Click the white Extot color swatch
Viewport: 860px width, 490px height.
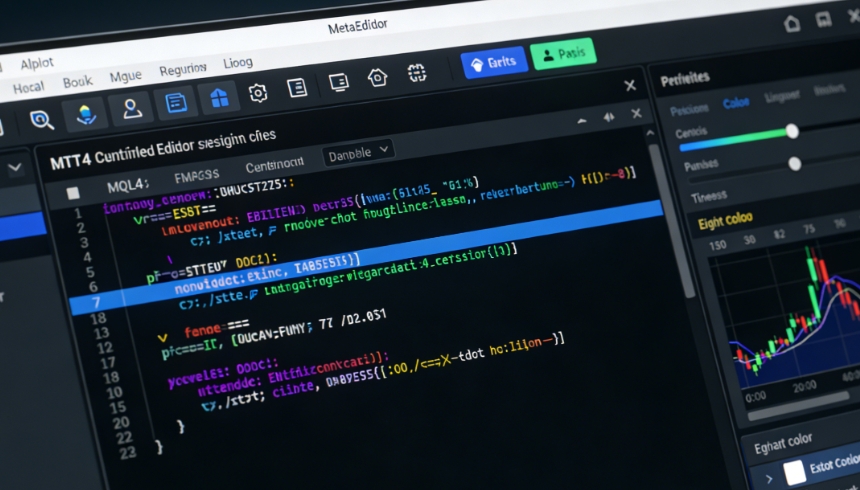(794, 472)
